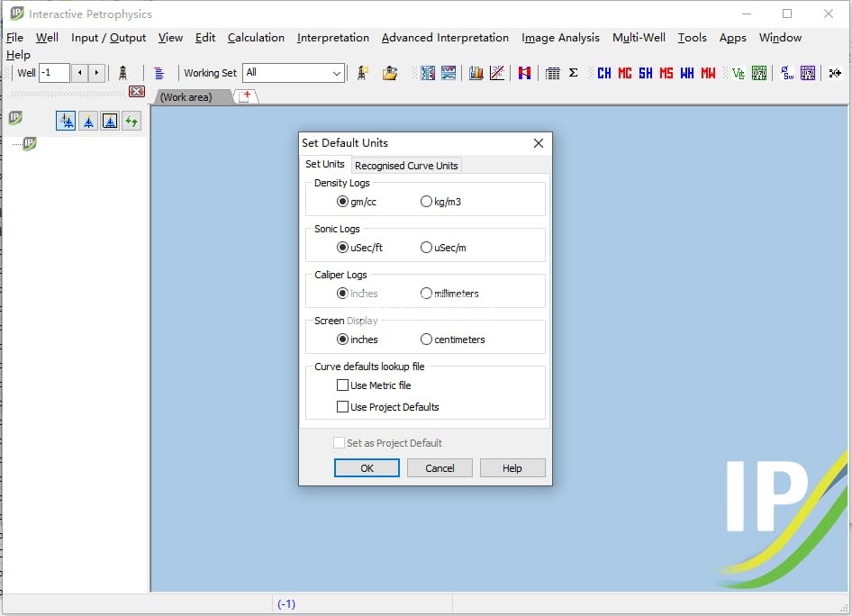Click the IP tree node in left panel
852x616 pixels.
click(30, 143)
